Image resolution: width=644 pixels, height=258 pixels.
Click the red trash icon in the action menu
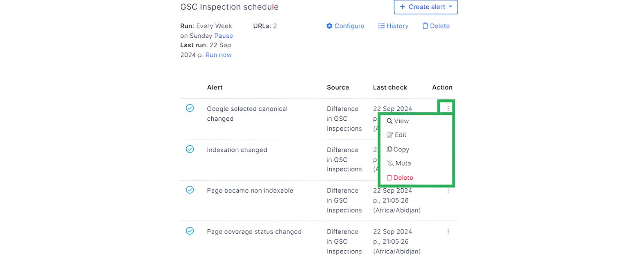(x=389, y=178)
